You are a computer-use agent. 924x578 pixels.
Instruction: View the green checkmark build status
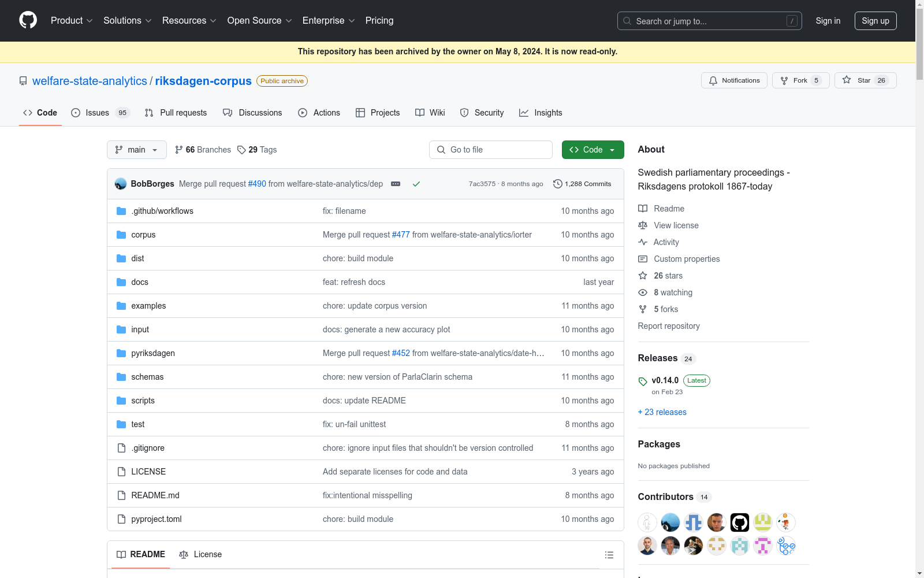point(416,184)
